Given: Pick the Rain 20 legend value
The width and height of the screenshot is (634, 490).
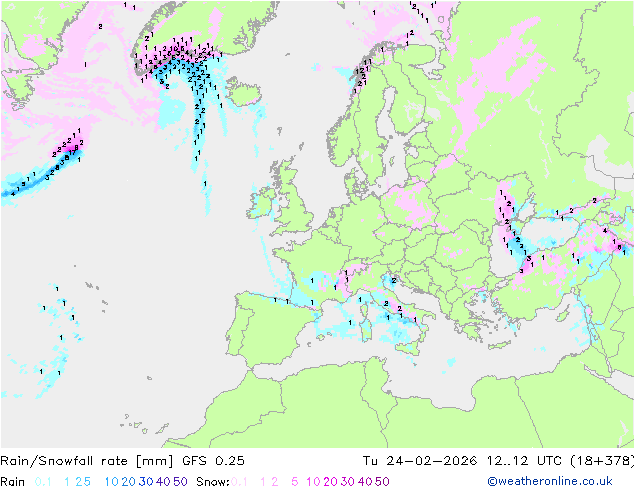Looking at the screenshot, I should pyautogui.click(x=129, y=482).
